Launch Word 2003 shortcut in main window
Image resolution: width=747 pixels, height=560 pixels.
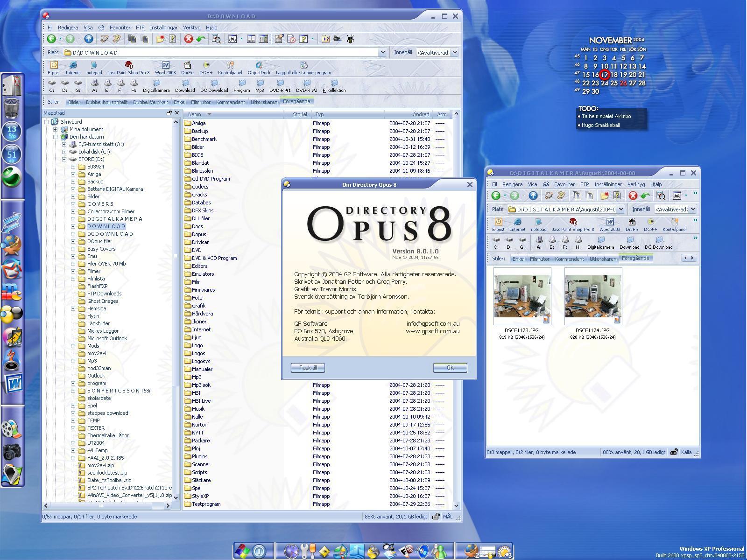165,68
